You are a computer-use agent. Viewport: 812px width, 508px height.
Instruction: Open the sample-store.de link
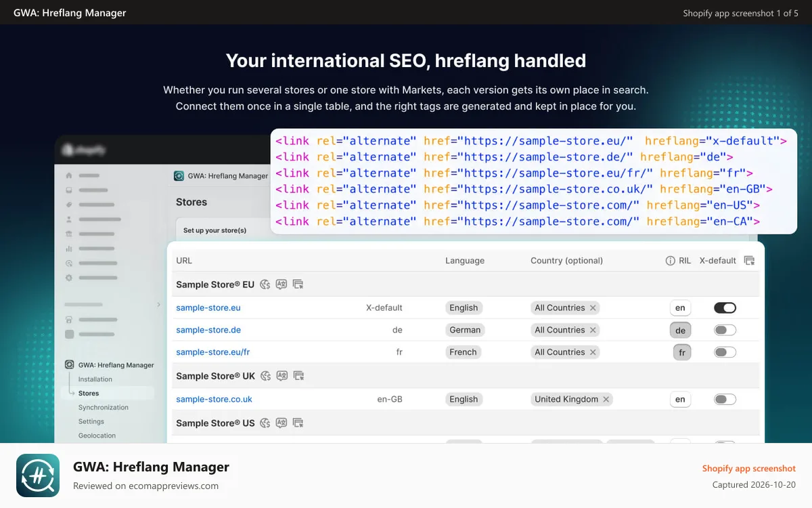(208, 331)
